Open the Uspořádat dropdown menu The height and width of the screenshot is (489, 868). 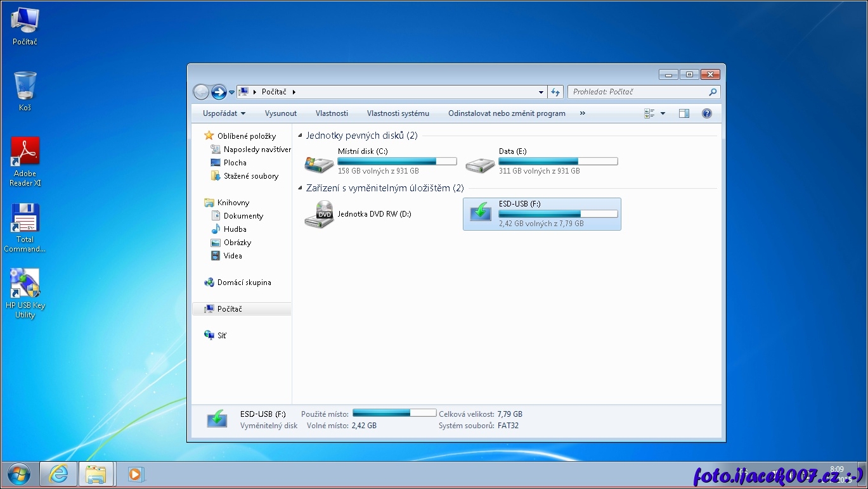tap(224, 113)
